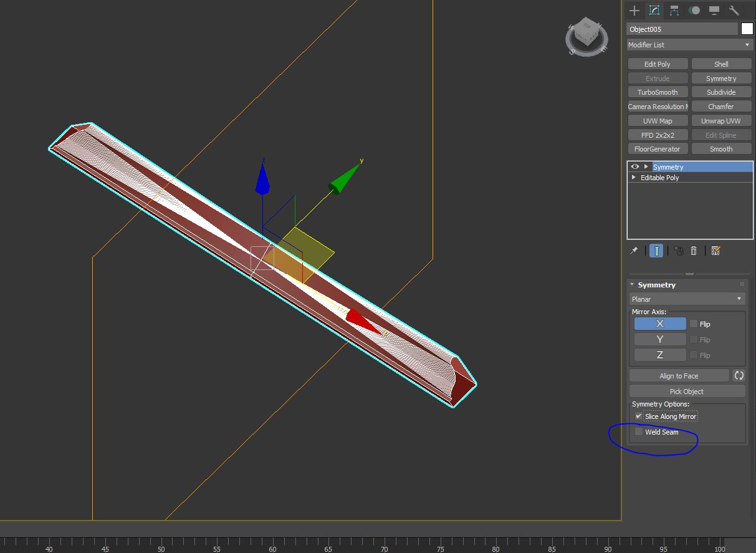Expand the Editable Poly stack entry
This screenshot has height=553, width=756.
click(x=634, y=178)
